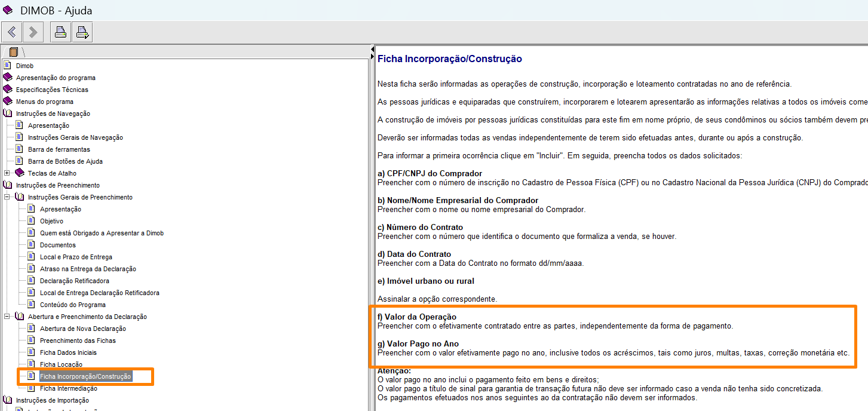The height and width of the screenshot is (411, 868).
Task: Collapse Abertura e Preenchimento da Declaração node
Action: (x=7, y=317)
